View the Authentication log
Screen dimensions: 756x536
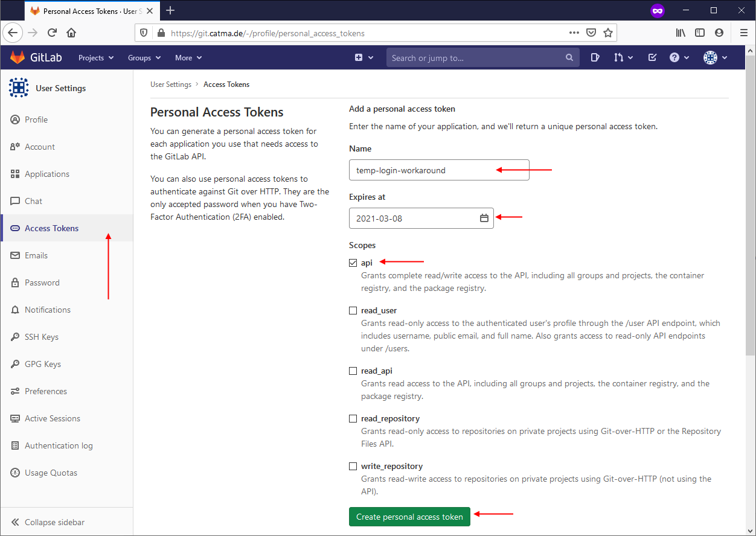pyautogui.click(x=66, y=445)
